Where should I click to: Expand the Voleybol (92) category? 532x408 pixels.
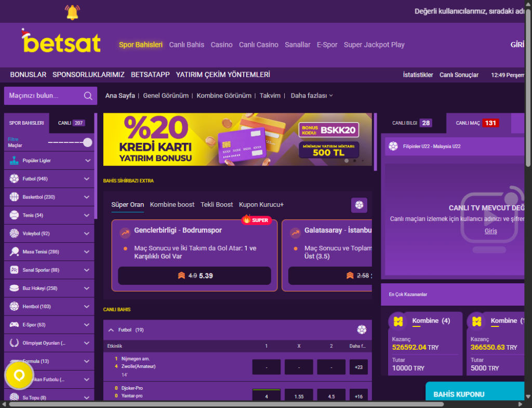[87, 233]
